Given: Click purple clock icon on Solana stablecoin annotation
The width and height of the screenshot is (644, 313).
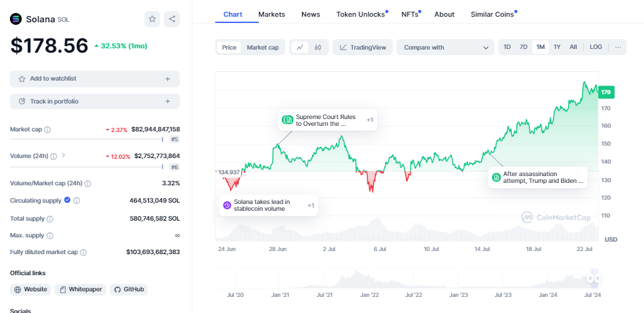Looking at the screenshot, I should (x=227, y=205).
